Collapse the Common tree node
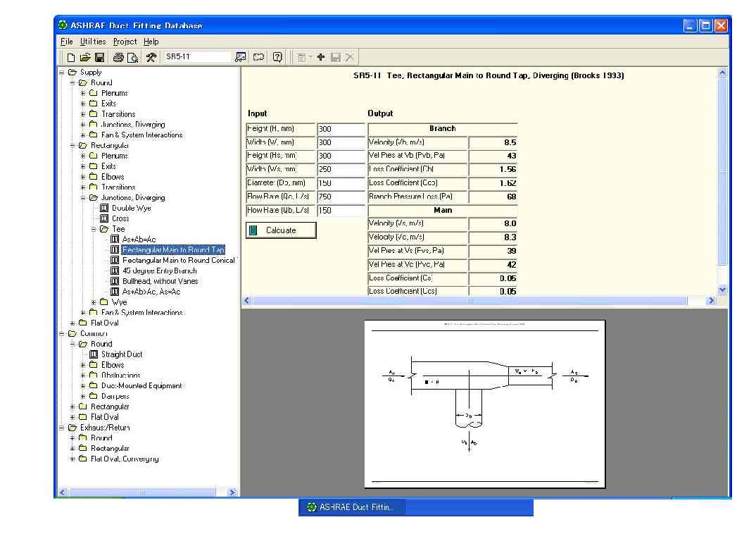This screenshot has width=756, height=534. (x=62, y=333)
